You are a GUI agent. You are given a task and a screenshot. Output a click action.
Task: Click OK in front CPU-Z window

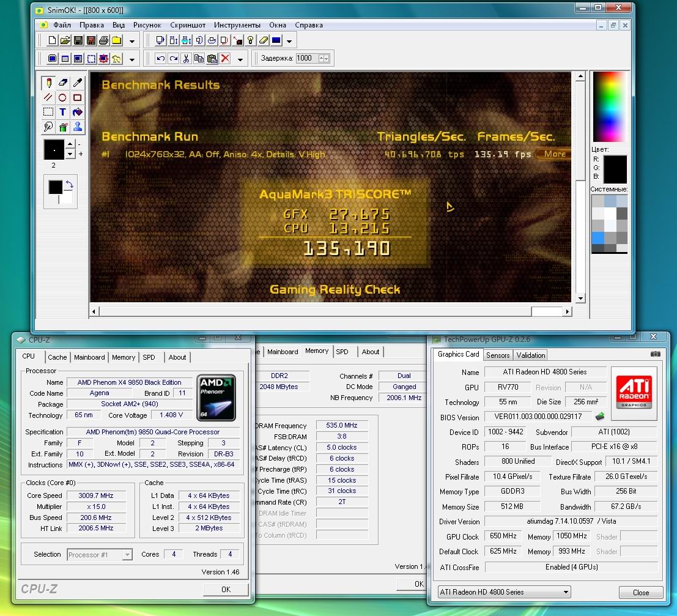[x=226, y=589]
